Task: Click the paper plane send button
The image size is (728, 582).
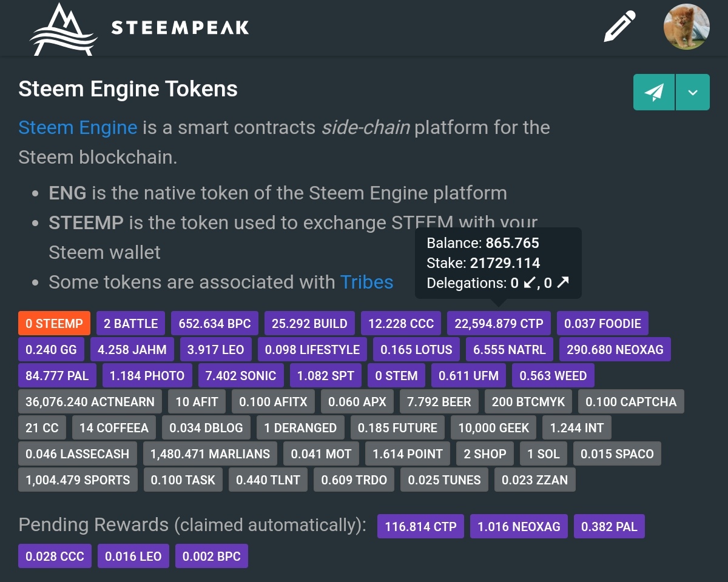Action: [x=653, y=92]
